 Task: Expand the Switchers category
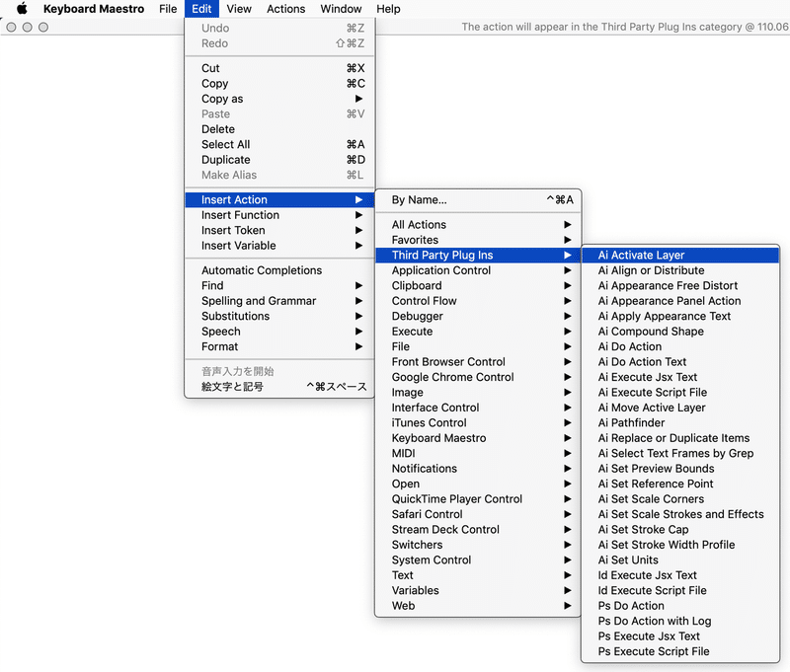click(x=478, y=545)
